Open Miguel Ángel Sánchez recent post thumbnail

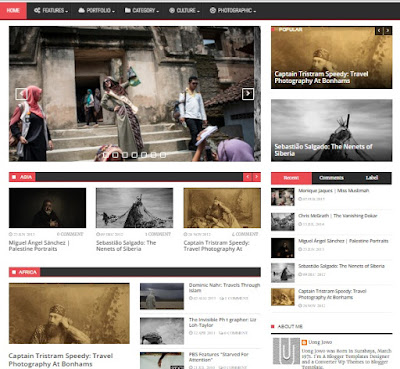[x=283, y=248]
